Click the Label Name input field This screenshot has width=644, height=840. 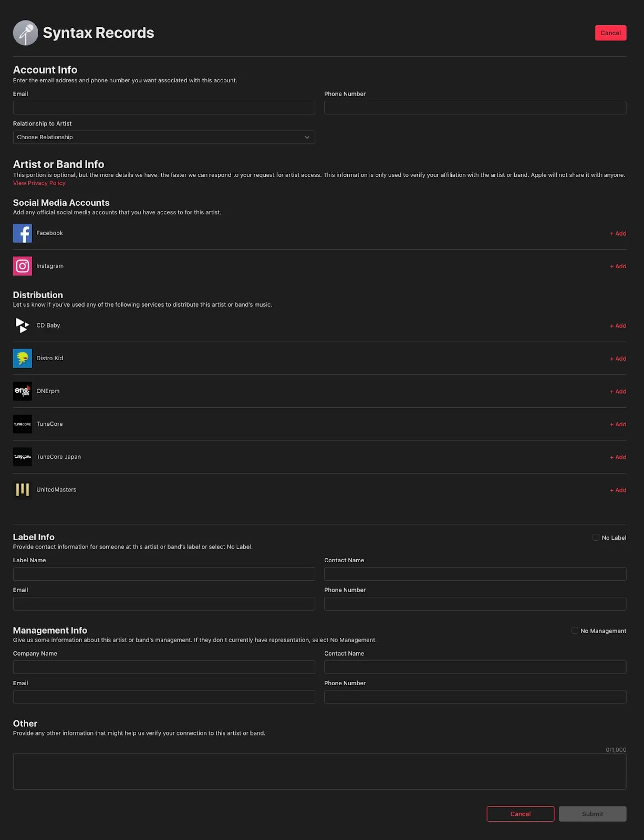164,574
